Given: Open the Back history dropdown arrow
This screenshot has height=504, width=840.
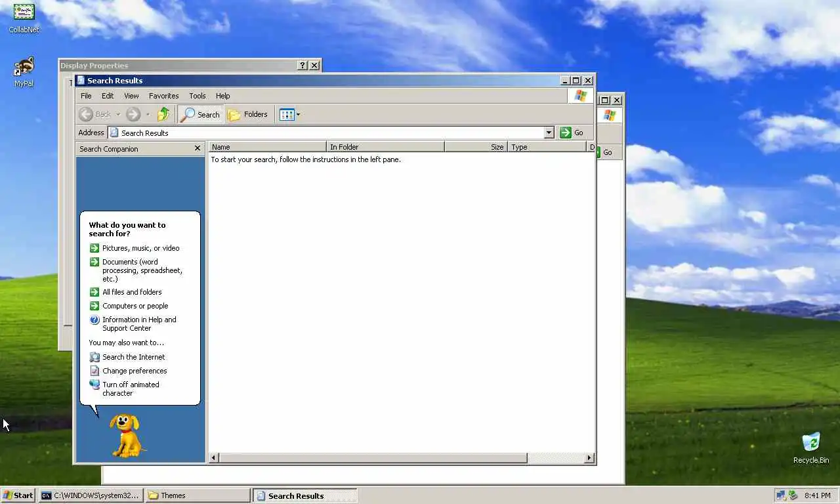Looking at the screenshot, I should click(x=118, y=114).
